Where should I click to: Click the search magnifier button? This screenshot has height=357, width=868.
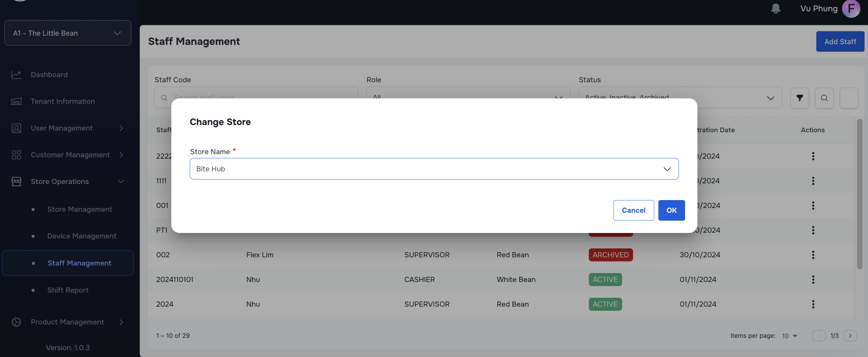tap(824, 98)
